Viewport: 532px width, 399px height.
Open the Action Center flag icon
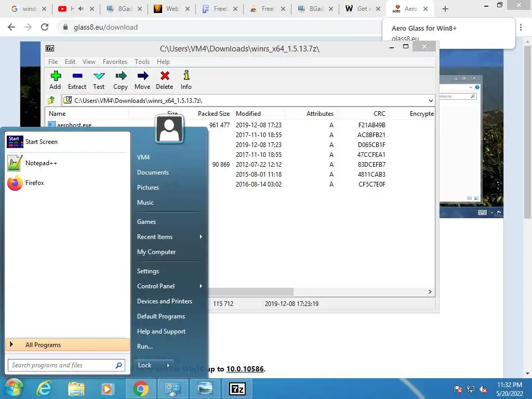coord(458,390)
